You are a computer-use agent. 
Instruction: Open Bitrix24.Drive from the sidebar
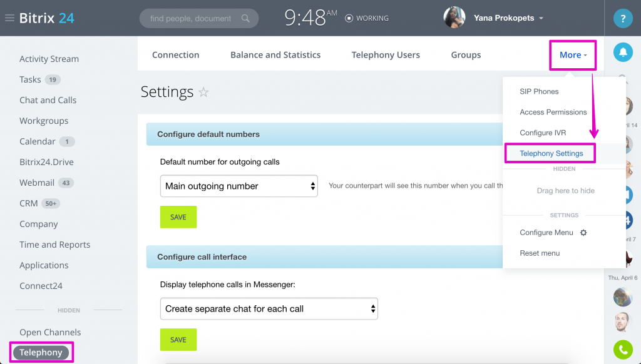46,162
